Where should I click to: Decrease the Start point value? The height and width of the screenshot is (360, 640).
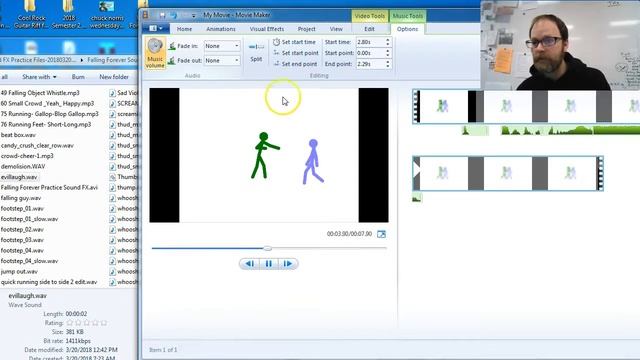(x=388, y=55)
